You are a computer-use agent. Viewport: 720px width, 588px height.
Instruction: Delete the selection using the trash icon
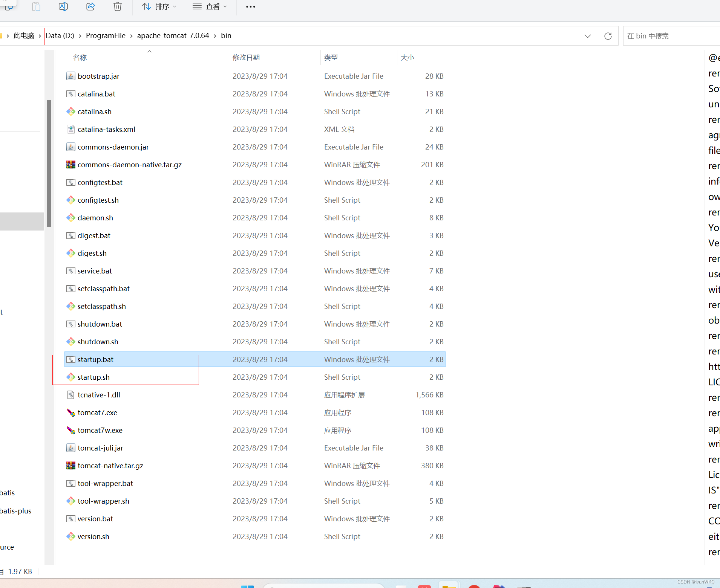point(117,6)
